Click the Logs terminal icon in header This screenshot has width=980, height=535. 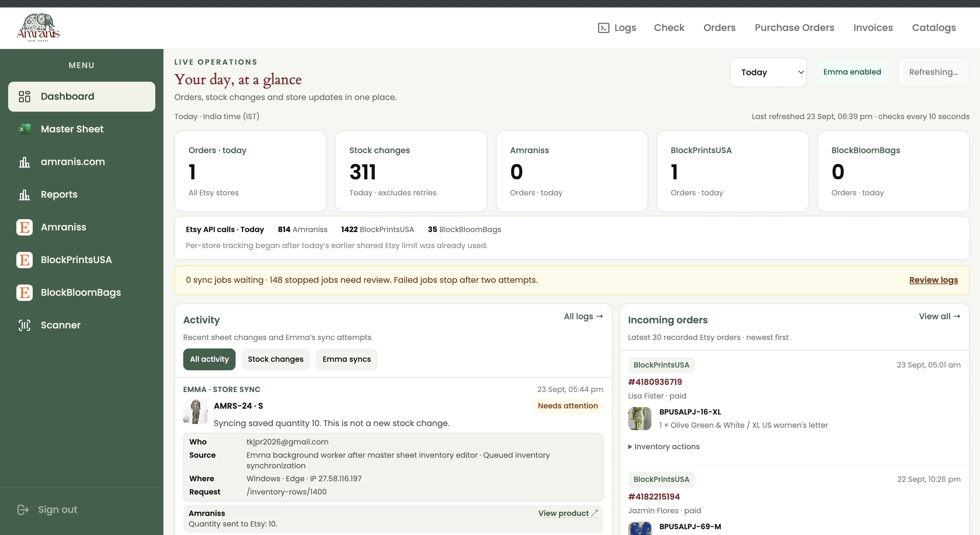pyautogui.click(x=604, y=28)
